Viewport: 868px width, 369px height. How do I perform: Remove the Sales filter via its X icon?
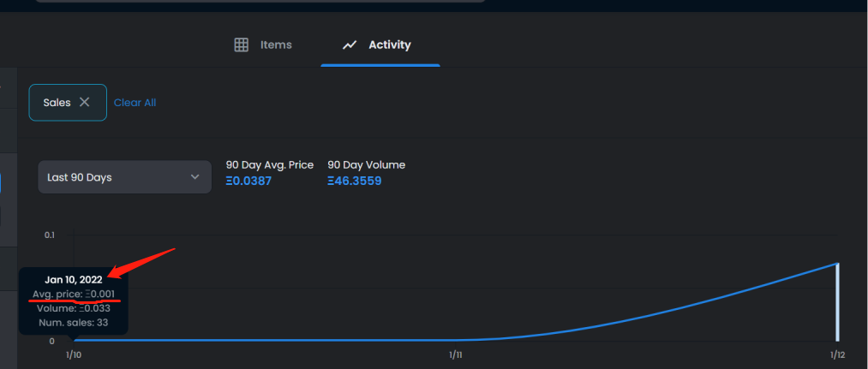coord(84,102)
